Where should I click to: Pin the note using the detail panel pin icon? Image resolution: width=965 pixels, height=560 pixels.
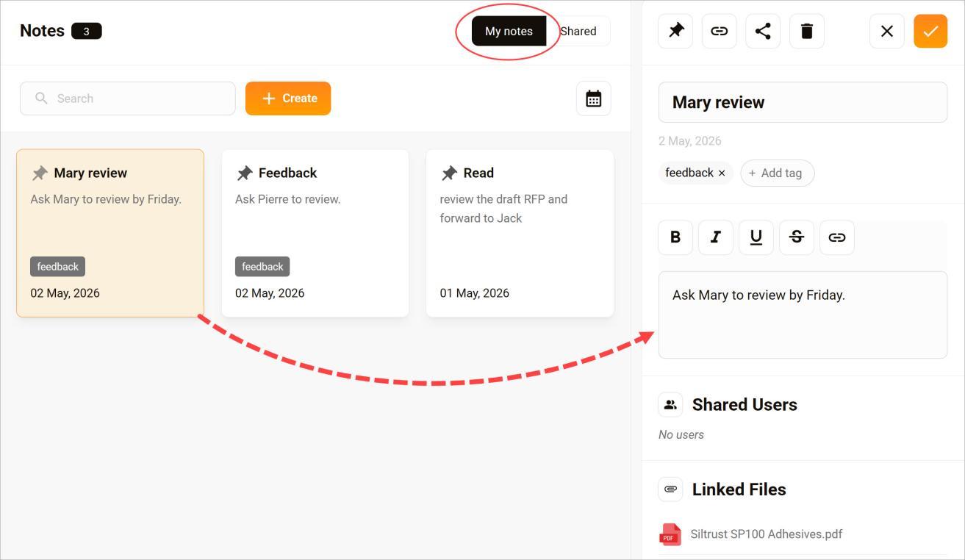(x=675, y=31)
